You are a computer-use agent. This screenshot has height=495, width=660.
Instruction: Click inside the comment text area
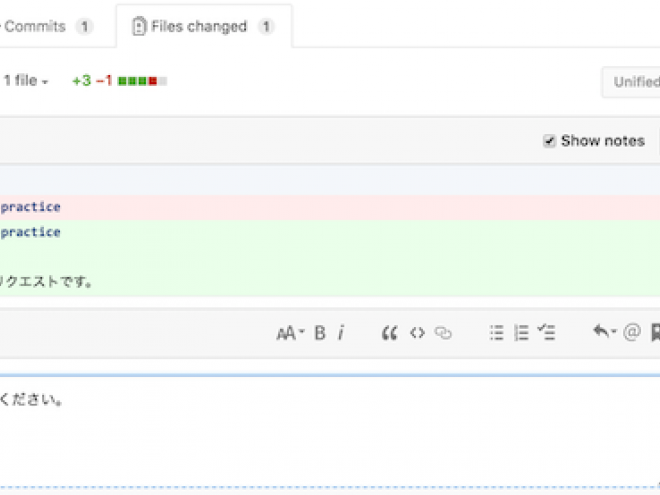point(330,431)
